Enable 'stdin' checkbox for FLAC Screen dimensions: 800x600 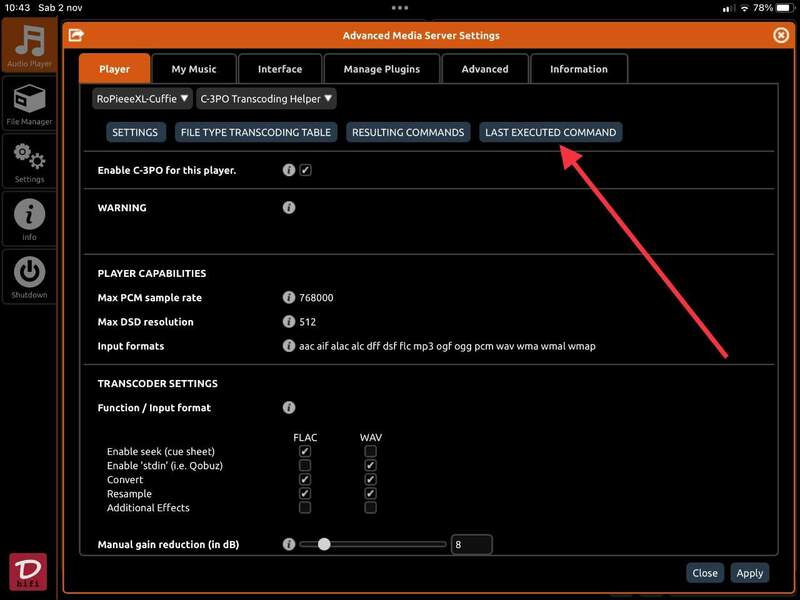305,466
